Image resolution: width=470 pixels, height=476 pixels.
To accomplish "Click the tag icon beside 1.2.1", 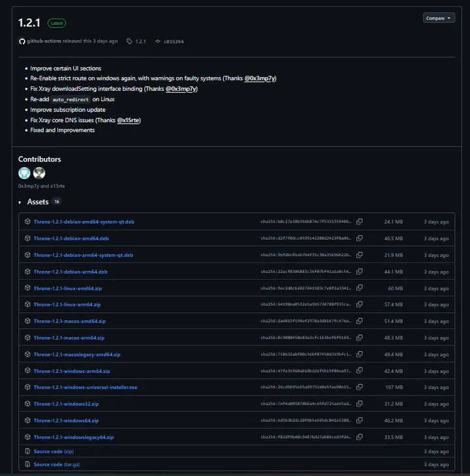I will coord(129,41).
